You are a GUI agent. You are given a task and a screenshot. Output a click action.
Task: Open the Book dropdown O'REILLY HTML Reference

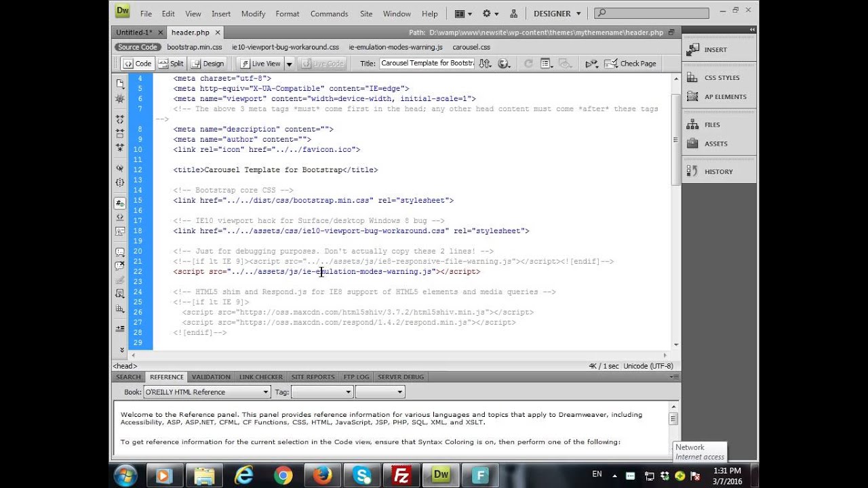point(207,392)
